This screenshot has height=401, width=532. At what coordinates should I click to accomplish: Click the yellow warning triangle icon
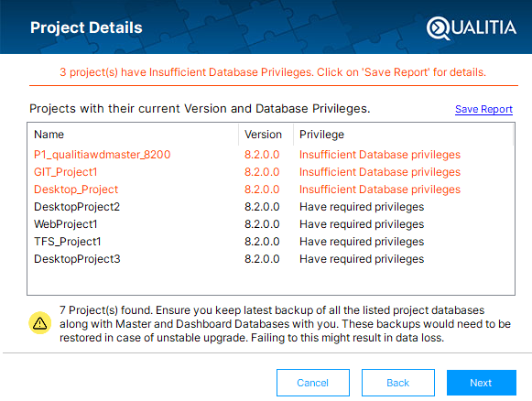40,323
